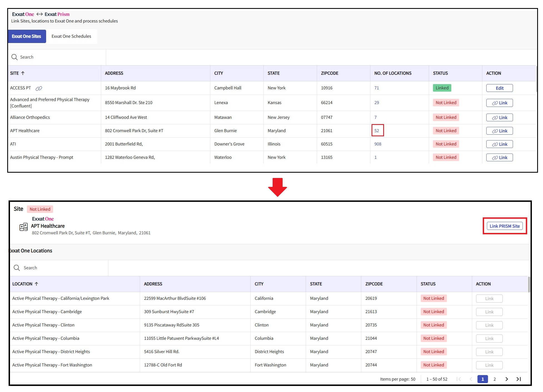543x392 pixels.
Task: Open 29 locations link for Advanced and Preferred
Action: (377, 103)
